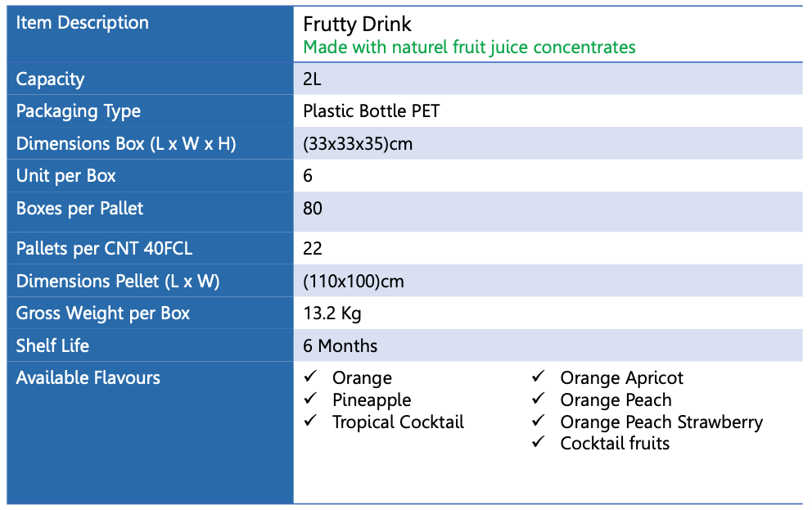Click the checkmark next to Cocktail fruits
The image size is (812, 510).
tap(538, 443)
